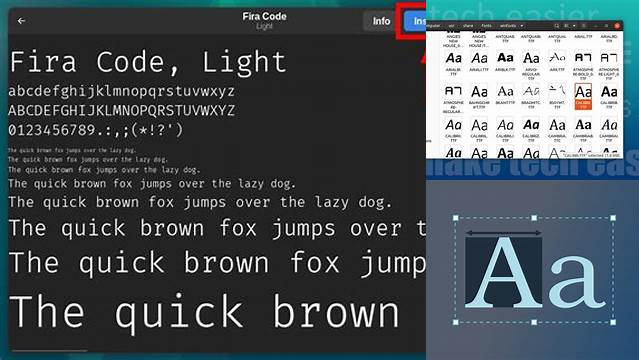Open the Info view for Fira Code
The image size is (639, 360).
click(x=381, y=21)
